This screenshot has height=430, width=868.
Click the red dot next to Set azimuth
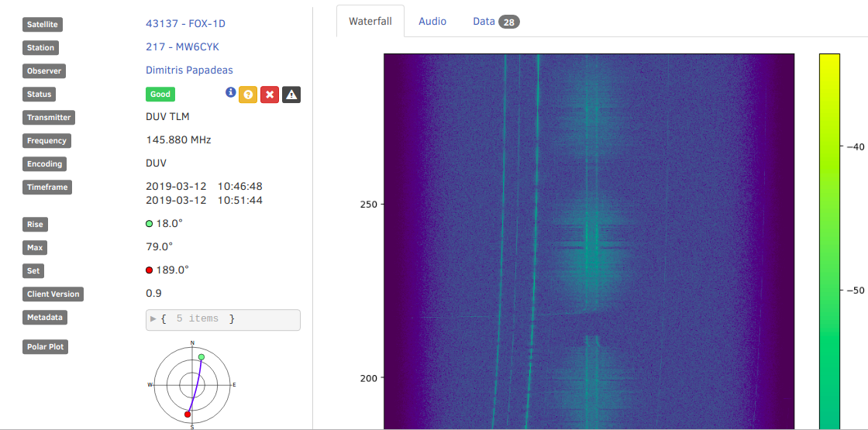tap(150, 270)
